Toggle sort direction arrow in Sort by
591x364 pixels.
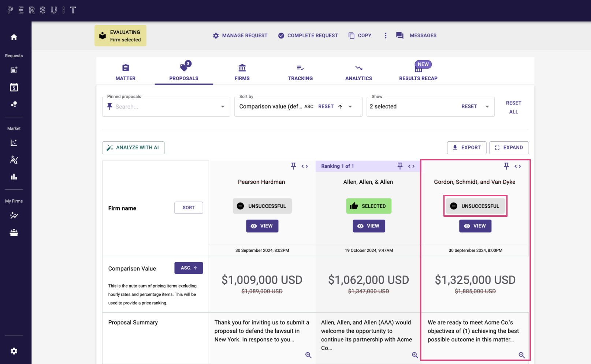coord(340,107)
